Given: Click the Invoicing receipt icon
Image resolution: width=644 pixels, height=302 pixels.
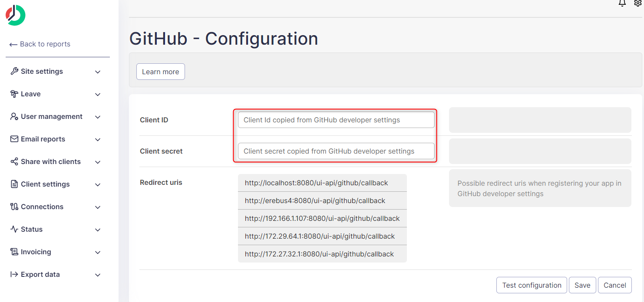Looking at the screenshot, I should [14, 252].
